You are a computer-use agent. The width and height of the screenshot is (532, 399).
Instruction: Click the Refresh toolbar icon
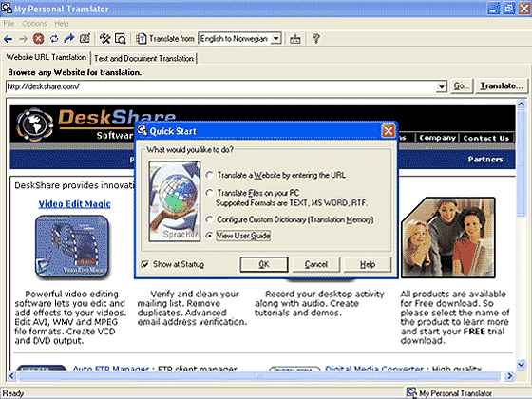(54, 39)
